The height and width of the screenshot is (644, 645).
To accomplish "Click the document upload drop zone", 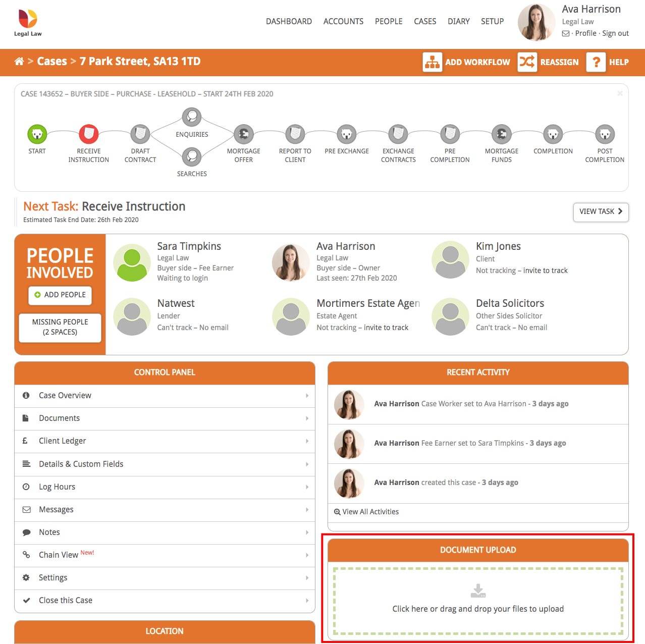I will 478,601.
